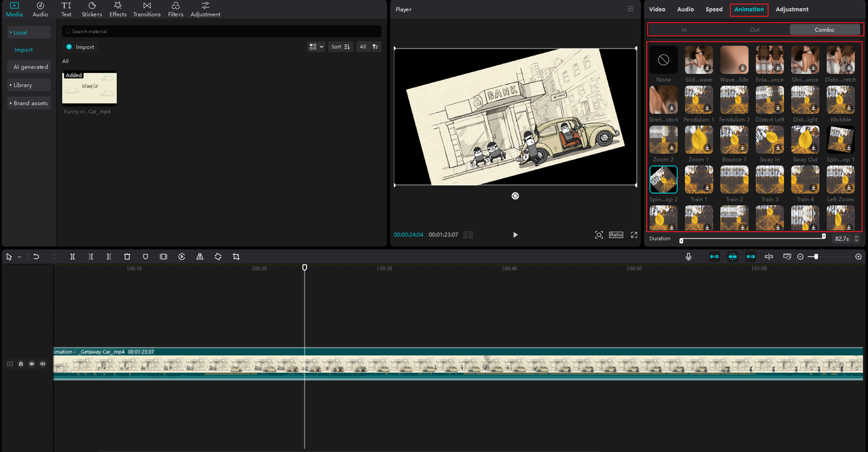Click the Search material input field
The width and height of the screenshot is (868, 452).
222,31
